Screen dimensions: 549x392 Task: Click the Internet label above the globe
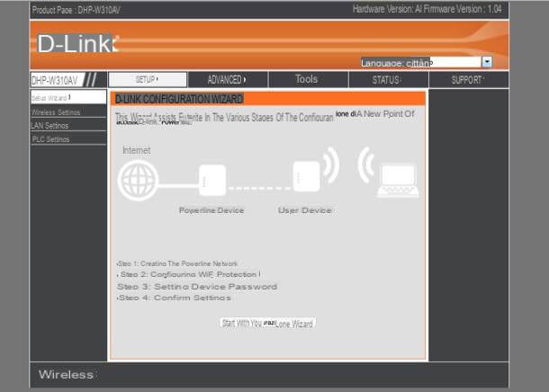(137, 150)
